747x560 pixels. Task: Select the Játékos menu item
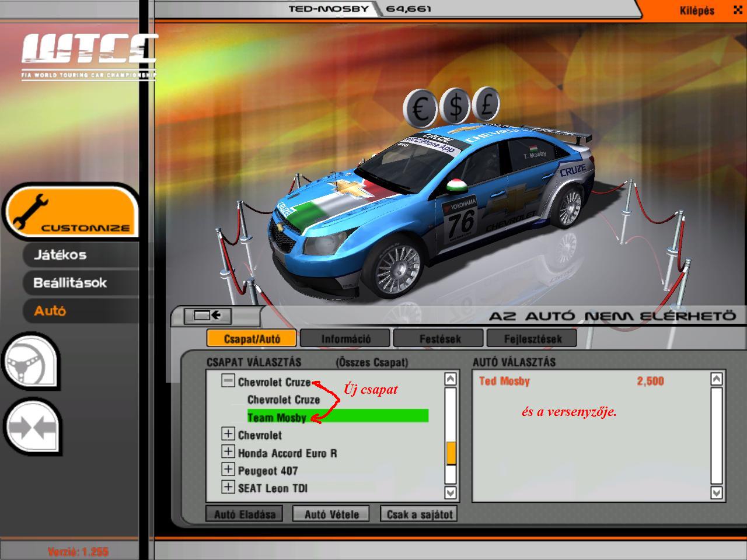tap(60, 255)
